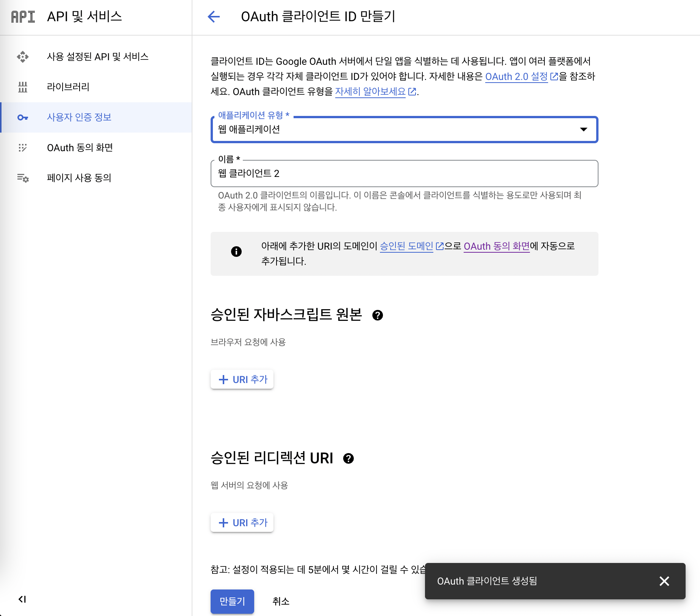Click the 웹 서버의 요청에 사용 caption
700x616 pixels.
click(249, 485)
